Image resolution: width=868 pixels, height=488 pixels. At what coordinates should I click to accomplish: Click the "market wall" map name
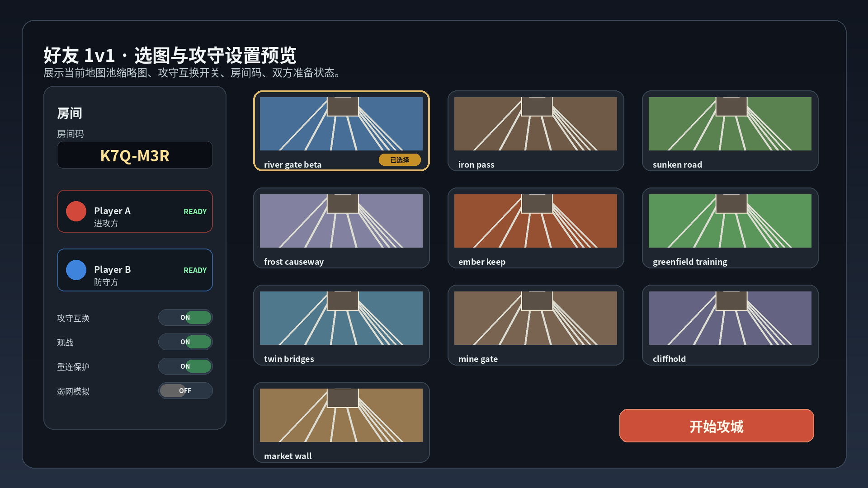pos(288,456)
